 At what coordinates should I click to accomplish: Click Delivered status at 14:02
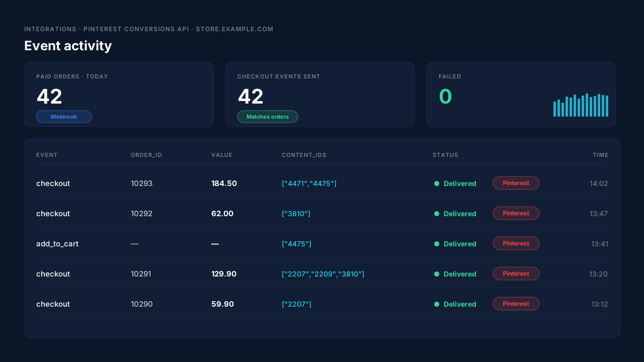coord(460,184)
